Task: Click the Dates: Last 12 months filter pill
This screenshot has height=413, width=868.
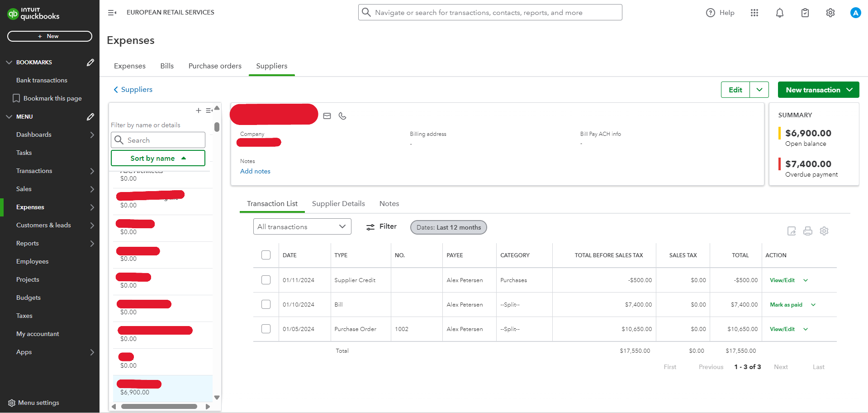Action: (448, 228)
